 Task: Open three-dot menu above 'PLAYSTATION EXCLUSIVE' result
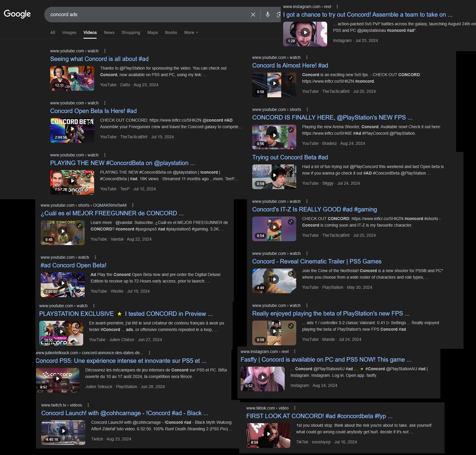(94, 306)
